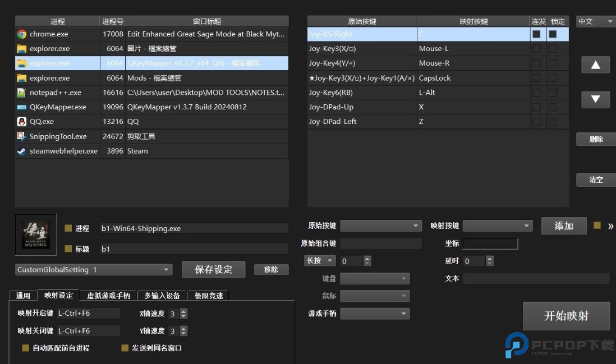Open the 游戏手柄 key dropdown

[x=375, y=314]
